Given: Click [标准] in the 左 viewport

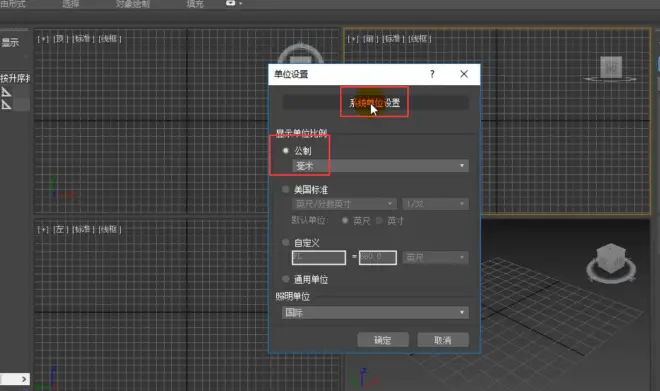Looking at the screenshot, I should 83,229.
